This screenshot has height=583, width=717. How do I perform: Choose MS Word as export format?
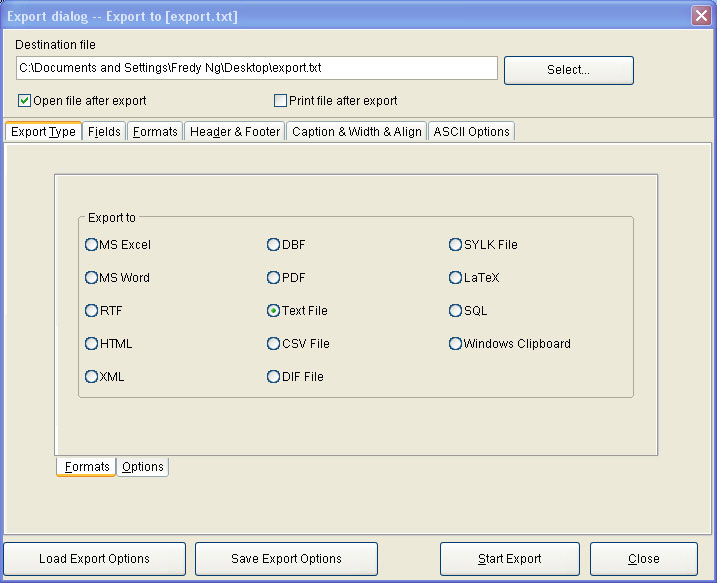point(92,278)
